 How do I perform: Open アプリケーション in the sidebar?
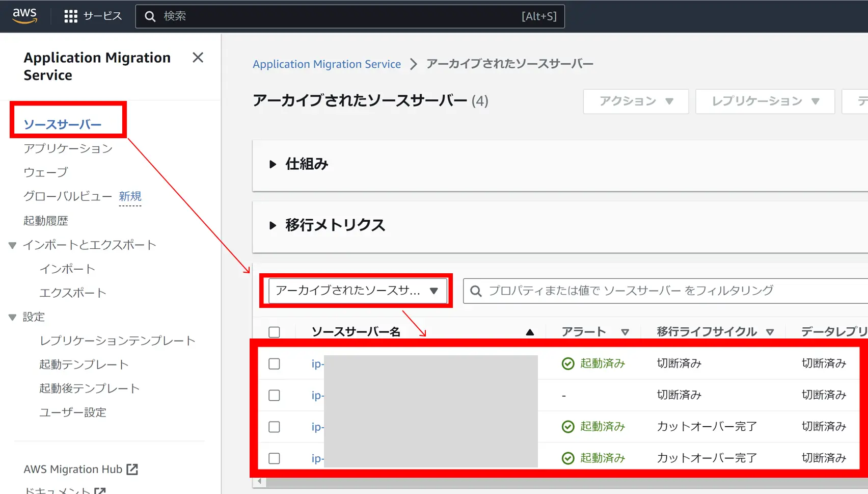(68, 148)
